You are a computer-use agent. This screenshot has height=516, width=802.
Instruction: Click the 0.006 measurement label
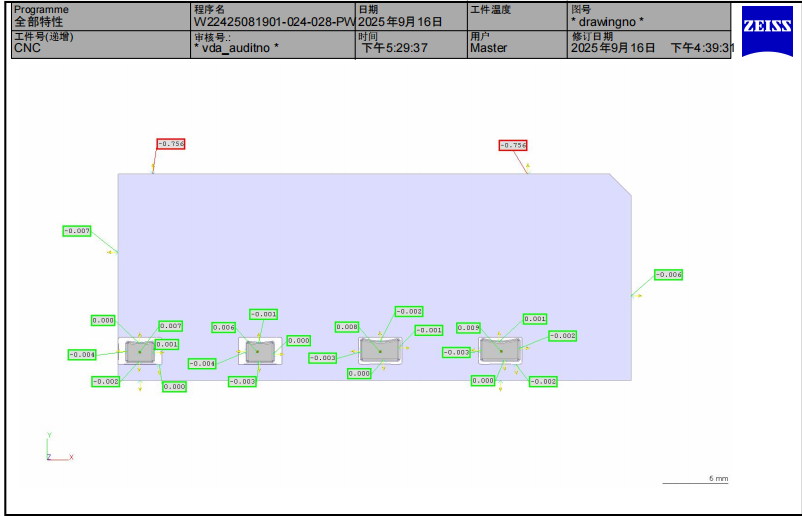click(x=223, y=328)
